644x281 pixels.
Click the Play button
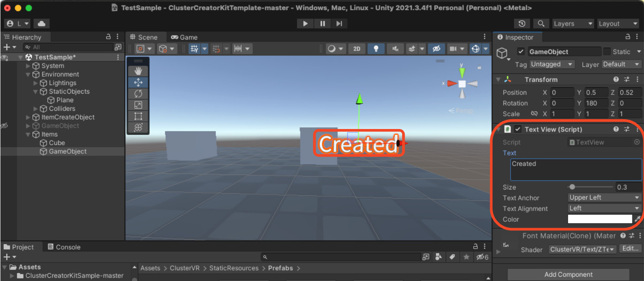305,24
